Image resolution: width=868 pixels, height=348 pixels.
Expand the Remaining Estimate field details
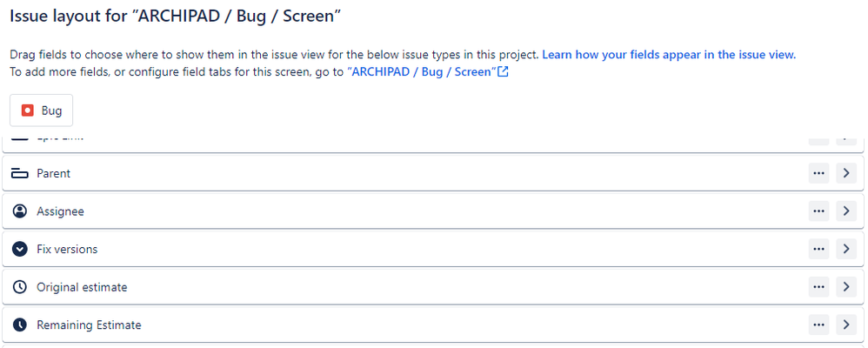pyautogui.click(x=846, y=325)
